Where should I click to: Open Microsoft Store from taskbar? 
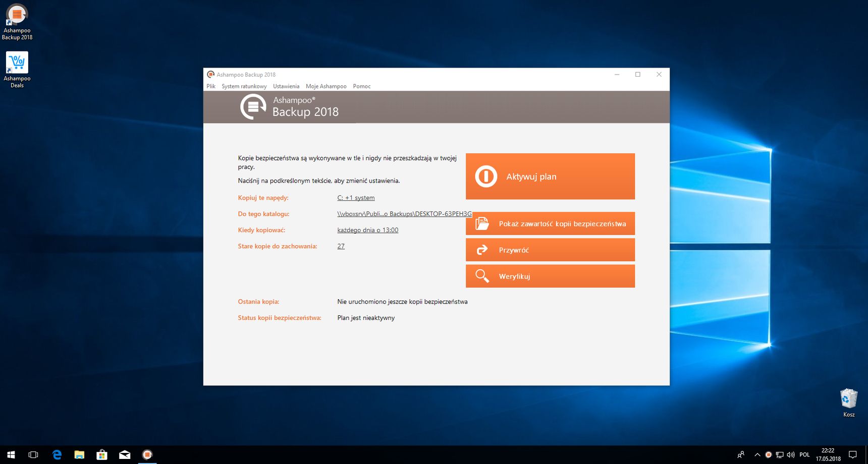[102, 454]
